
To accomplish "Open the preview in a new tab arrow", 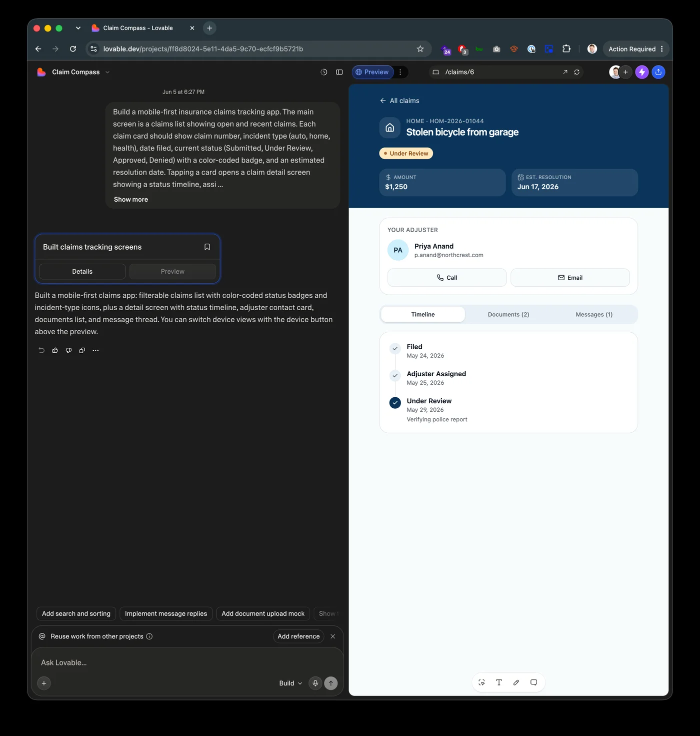I will pos(565,72).
